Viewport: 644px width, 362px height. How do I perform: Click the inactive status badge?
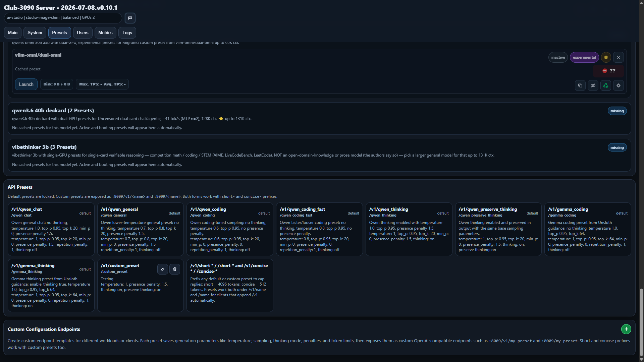[x=558, y=57]
